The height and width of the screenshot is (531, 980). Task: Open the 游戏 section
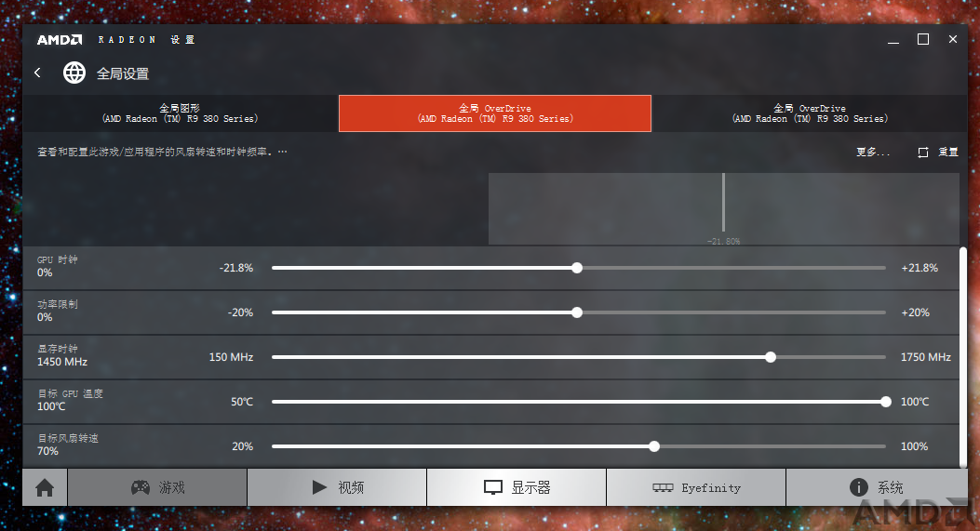click(x=157, y=488)
